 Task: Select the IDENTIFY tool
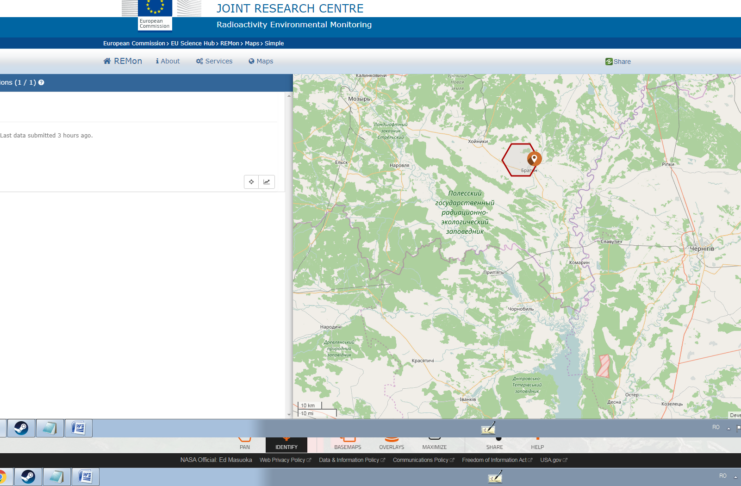286,444
